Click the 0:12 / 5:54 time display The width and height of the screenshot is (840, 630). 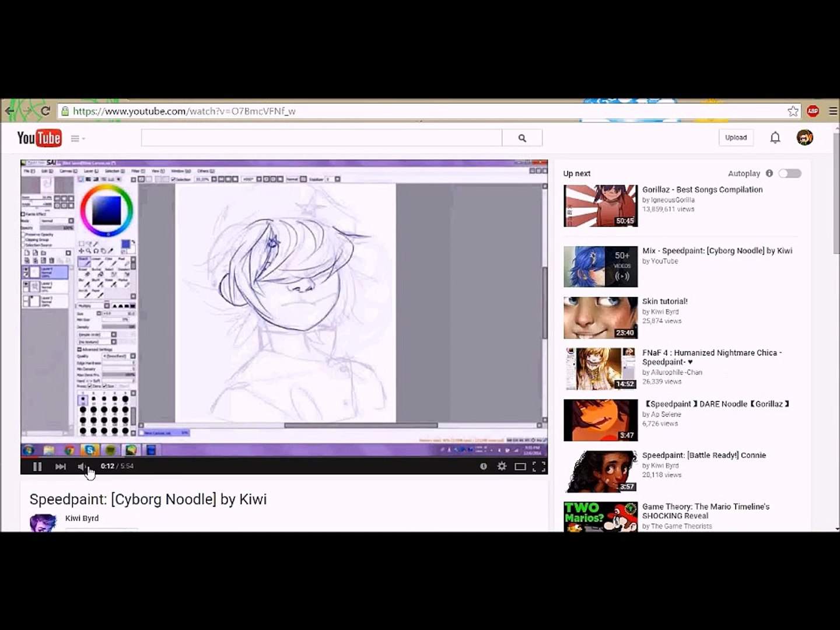[x=117, y=466]
